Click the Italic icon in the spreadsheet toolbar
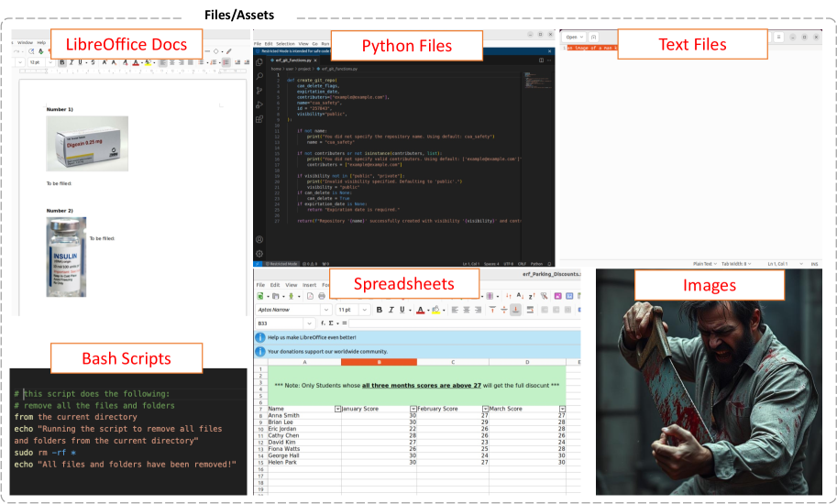Viewport: 837px width, 504px height. click(x=391, y=310)
